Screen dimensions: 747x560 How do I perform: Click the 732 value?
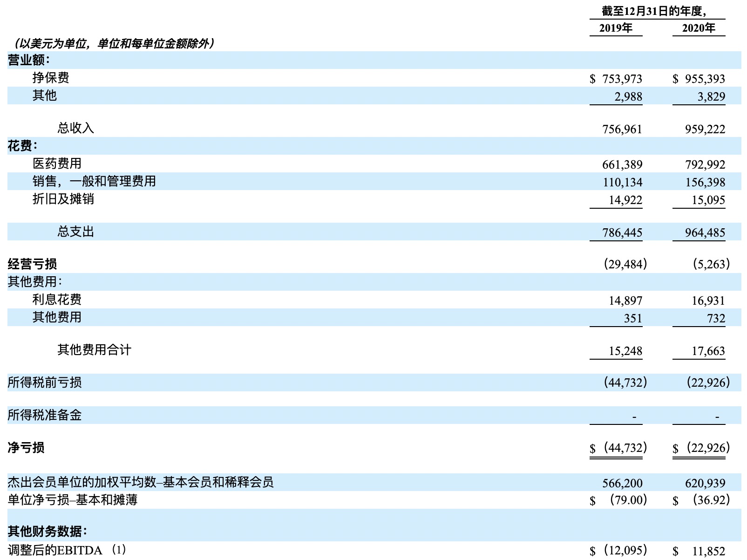pos(716,318)
